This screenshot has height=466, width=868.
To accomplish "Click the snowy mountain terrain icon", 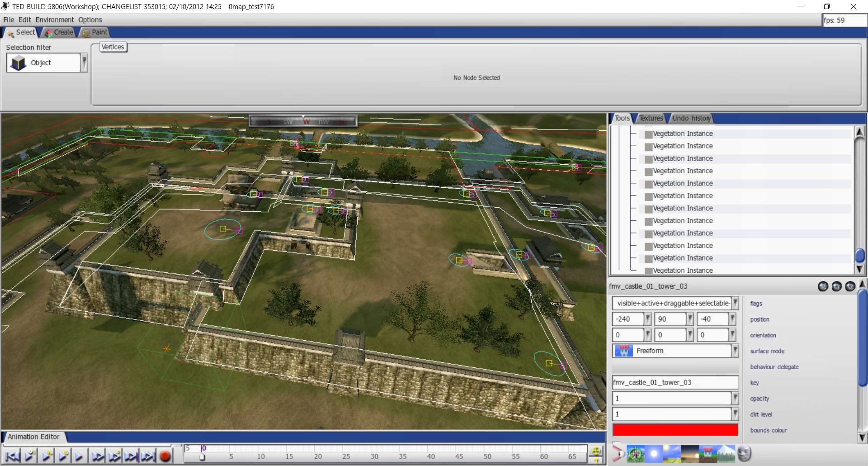I will pyautogui.click(x=726, y=454).
